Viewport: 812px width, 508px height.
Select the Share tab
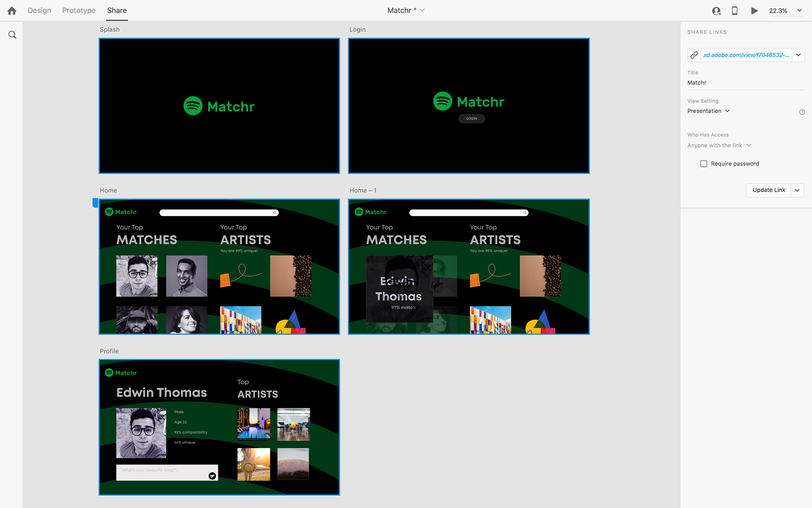[x=117, y=11]
